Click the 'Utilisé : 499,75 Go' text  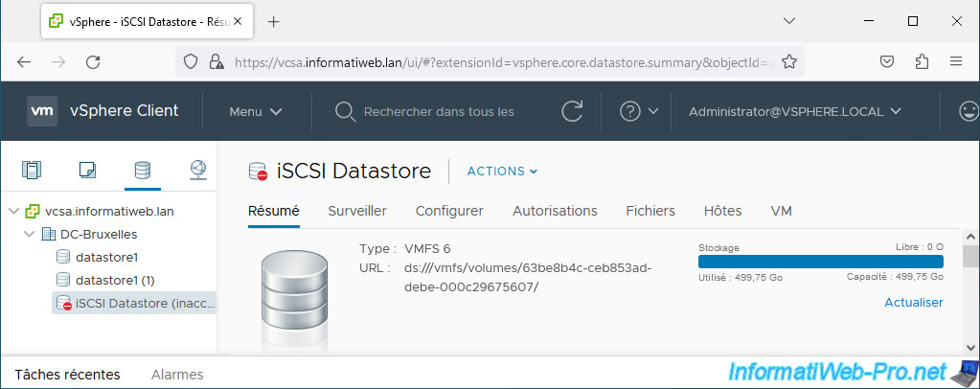click(740, 277)
